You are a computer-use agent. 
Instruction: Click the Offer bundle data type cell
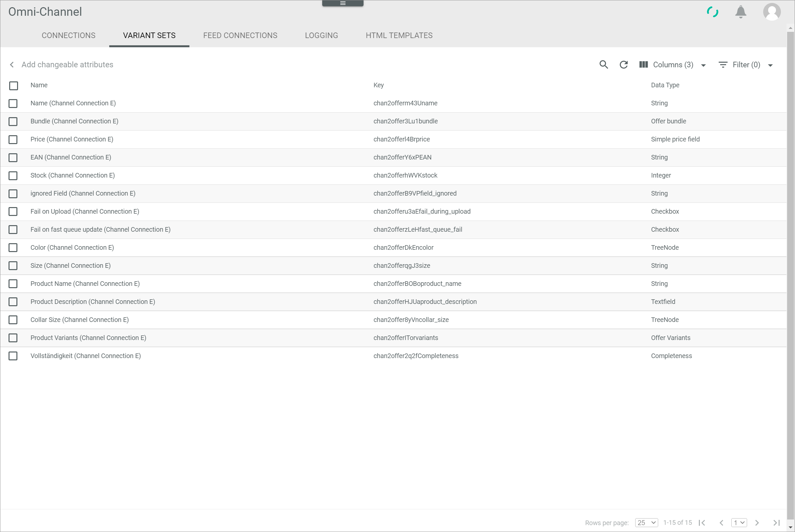click(668, 121)
